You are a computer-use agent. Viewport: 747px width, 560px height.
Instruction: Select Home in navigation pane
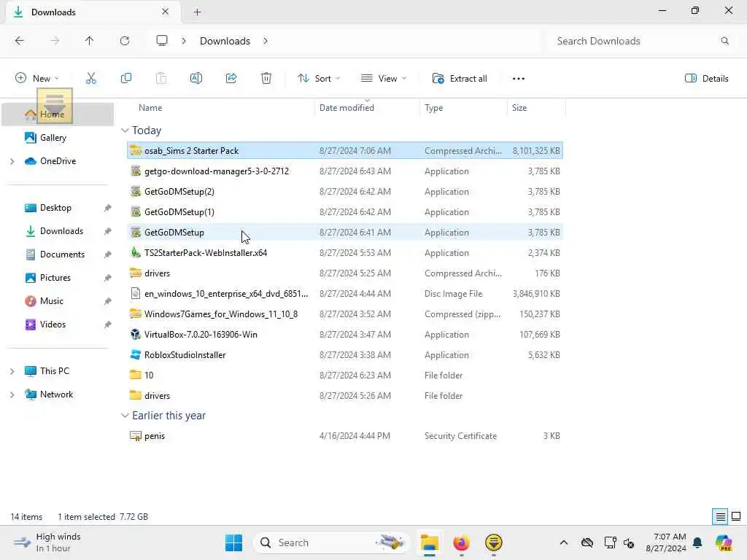click(x=58, y=114)
